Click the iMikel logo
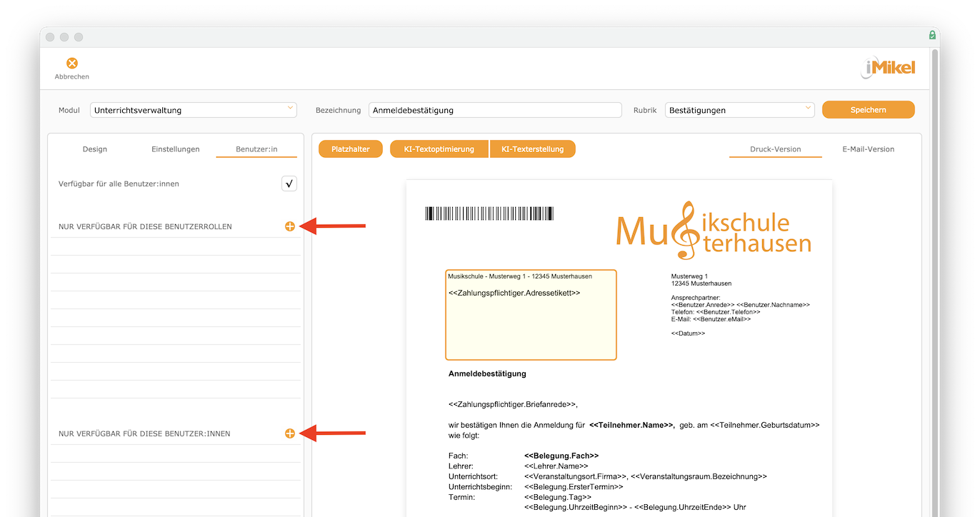 tap(888, 69)
